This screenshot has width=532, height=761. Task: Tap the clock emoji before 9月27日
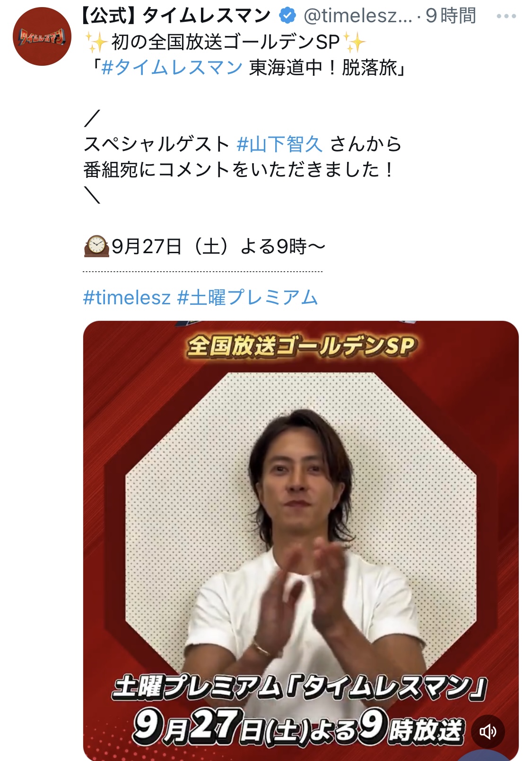click(96, 247)
